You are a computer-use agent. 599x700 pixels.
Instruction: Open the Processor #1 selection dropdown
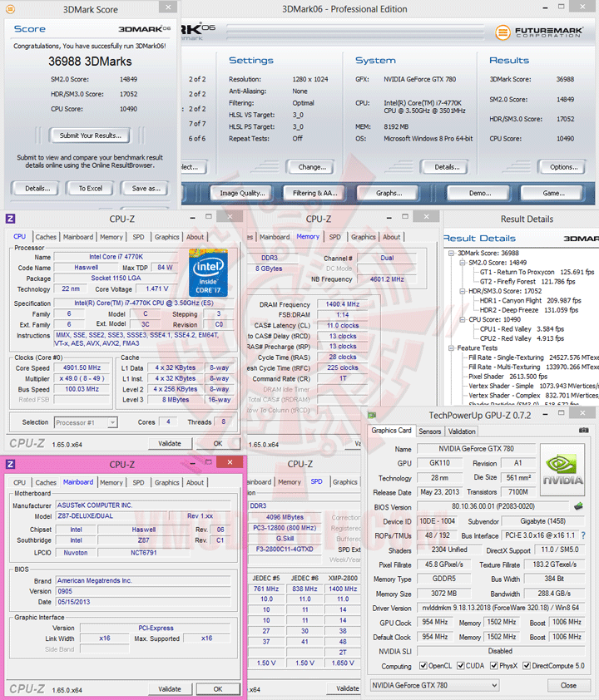point(86,422)
